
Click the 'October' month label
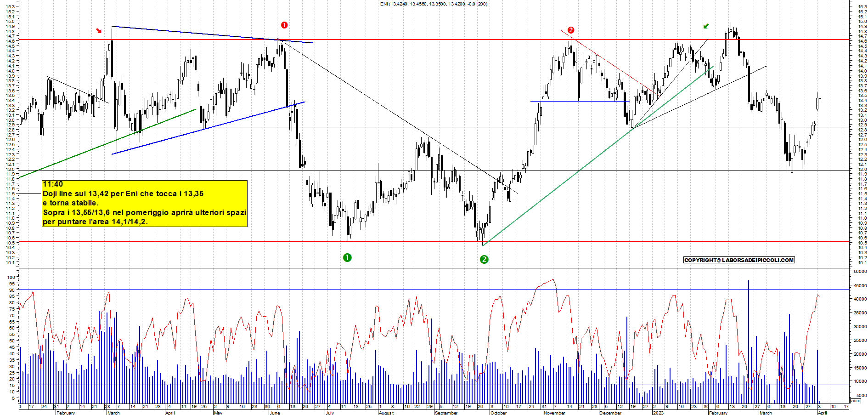(498, 413)
